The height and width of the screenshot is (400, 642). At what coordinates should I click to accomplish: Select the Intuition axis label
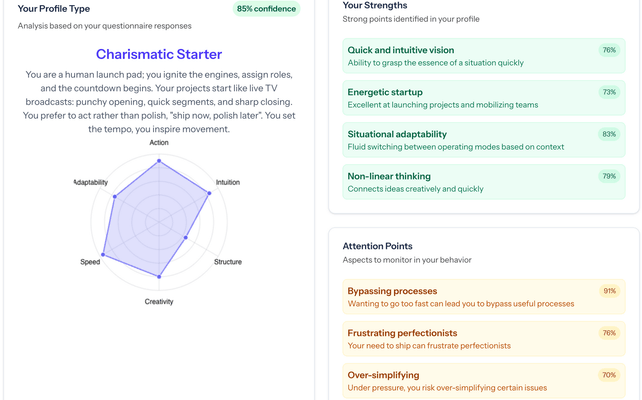point(228,182)
